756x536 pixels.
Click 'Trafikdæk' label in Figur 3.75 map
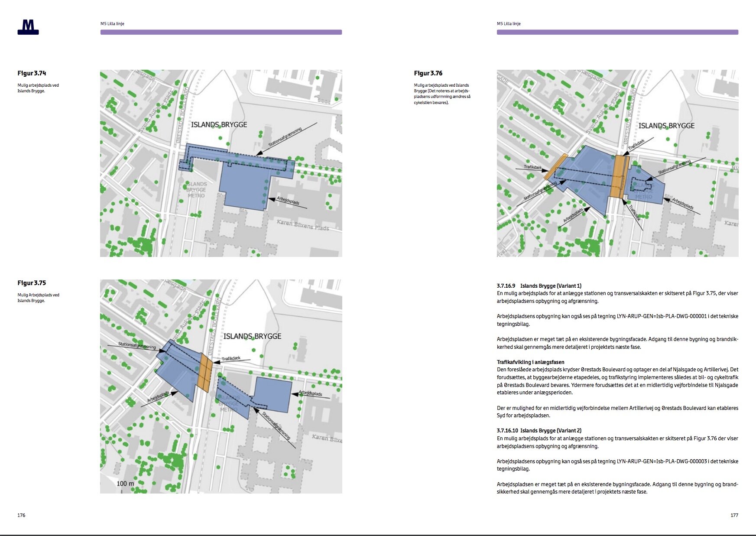click(231, 358)
